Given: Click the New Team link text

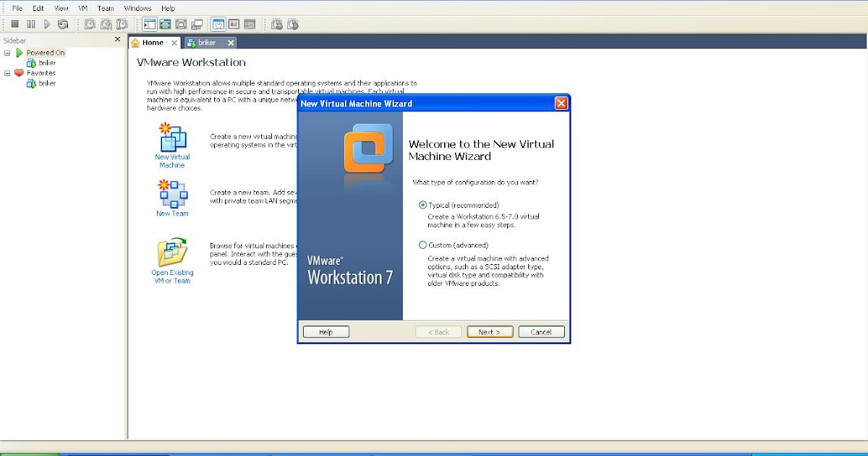Looking at the screenshot, I should point(172,214).
